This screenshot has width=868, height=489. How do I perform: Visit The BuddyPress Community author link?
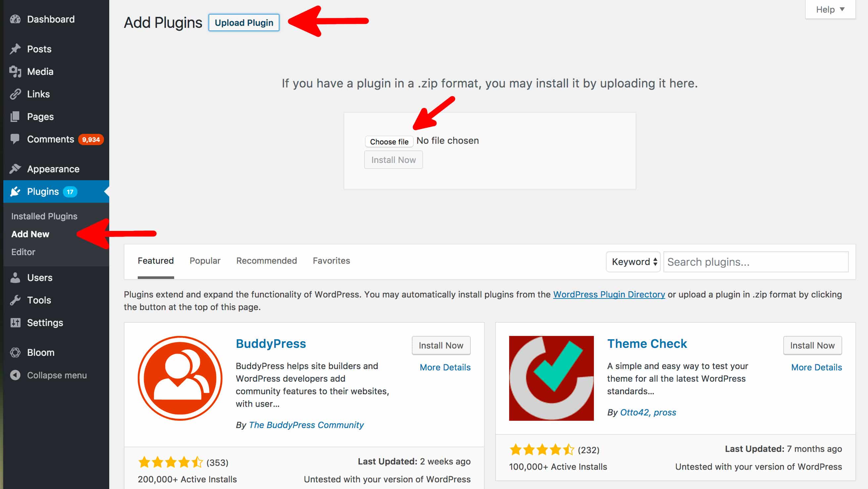[306, 425]
